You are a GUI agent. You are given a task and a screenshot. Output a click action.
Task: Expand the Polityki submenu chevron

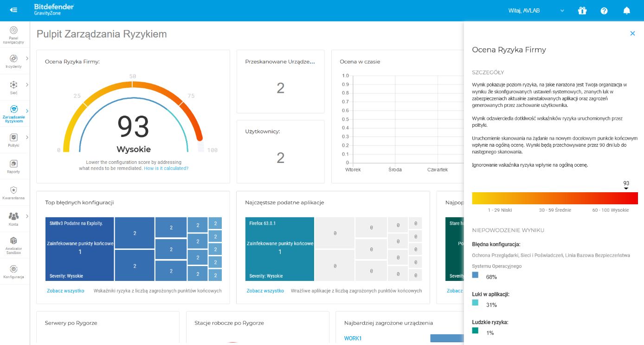27,137
